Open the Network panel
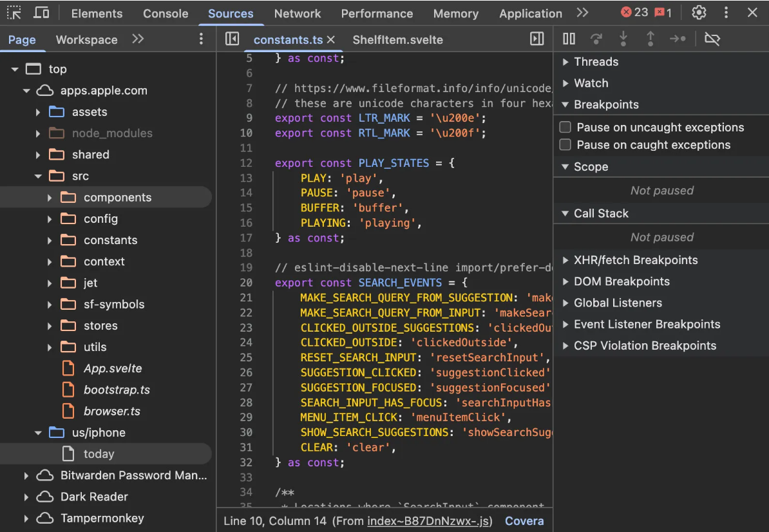 297,13
